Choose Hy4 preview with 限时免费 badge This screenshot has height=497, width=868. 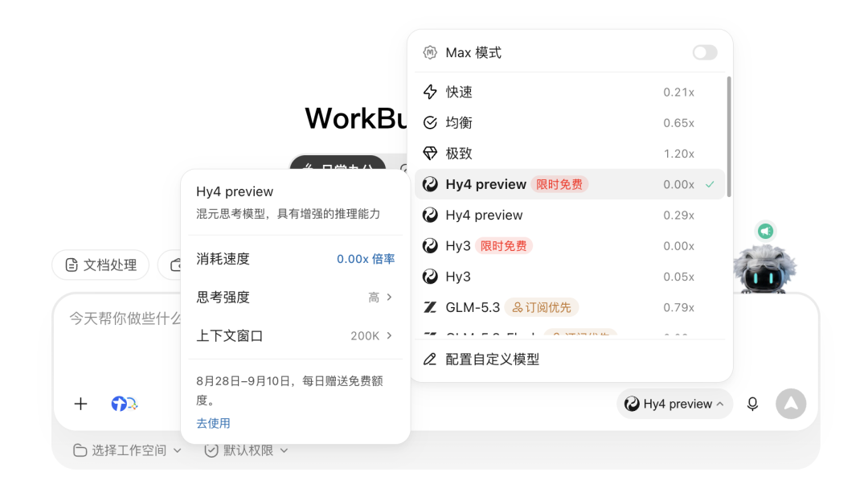(569, 184)
